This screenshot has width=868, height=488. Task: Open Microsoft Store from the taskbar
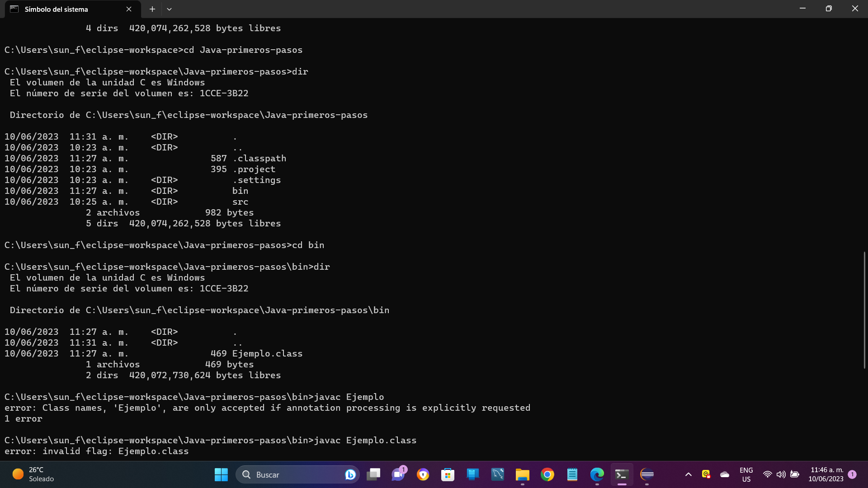[448, 474]
